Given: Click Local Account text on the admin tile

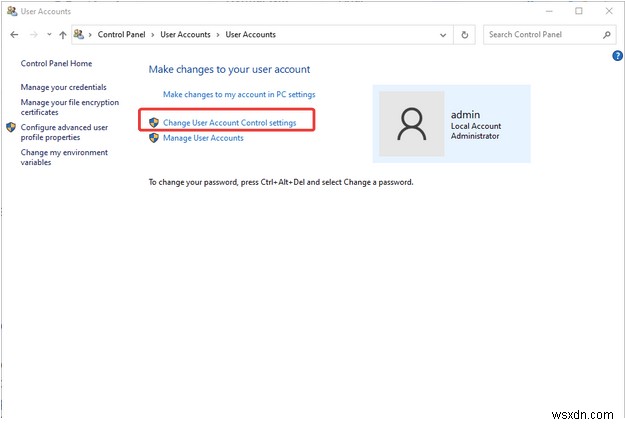Looking at the screenshot, I should pyautogui.click(x=476, y=126).
